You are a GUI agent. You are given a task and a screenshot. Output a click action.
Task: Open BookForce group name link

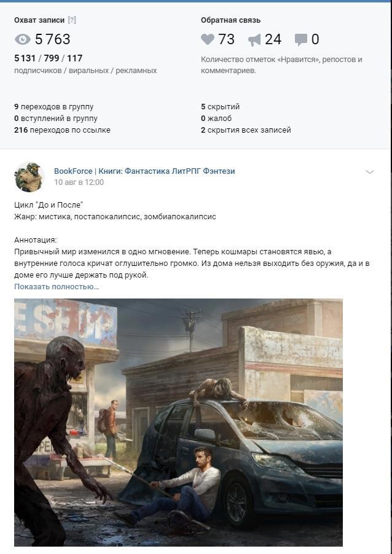click(x=144, y=171)
